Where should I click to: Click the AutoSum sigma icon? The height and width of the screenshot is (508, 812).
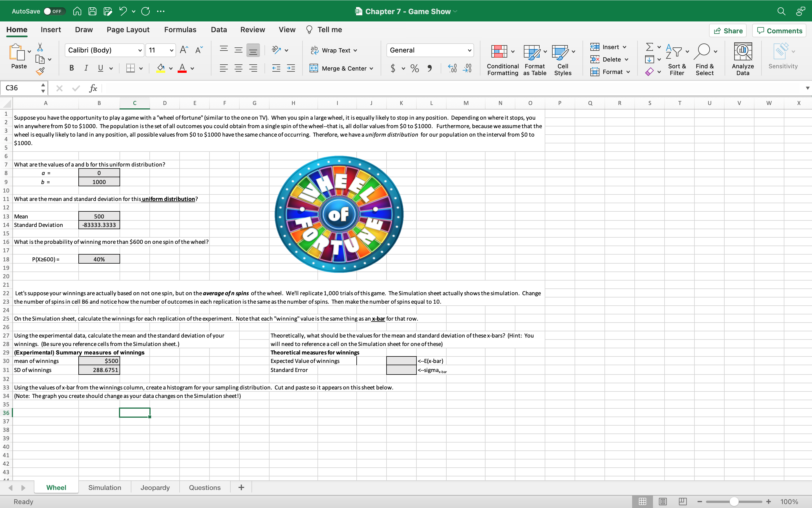tap(650, 47)
